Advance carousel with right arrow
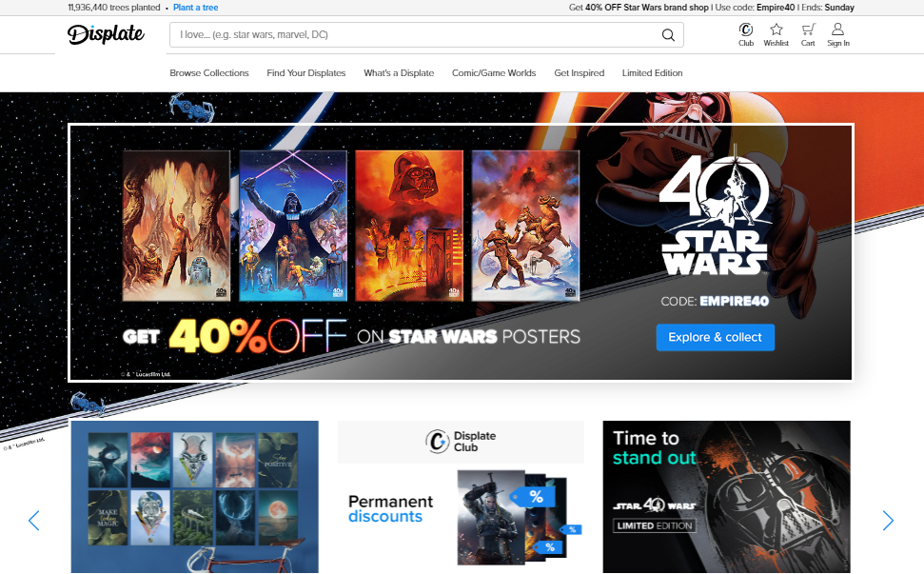 coord(888,521)
